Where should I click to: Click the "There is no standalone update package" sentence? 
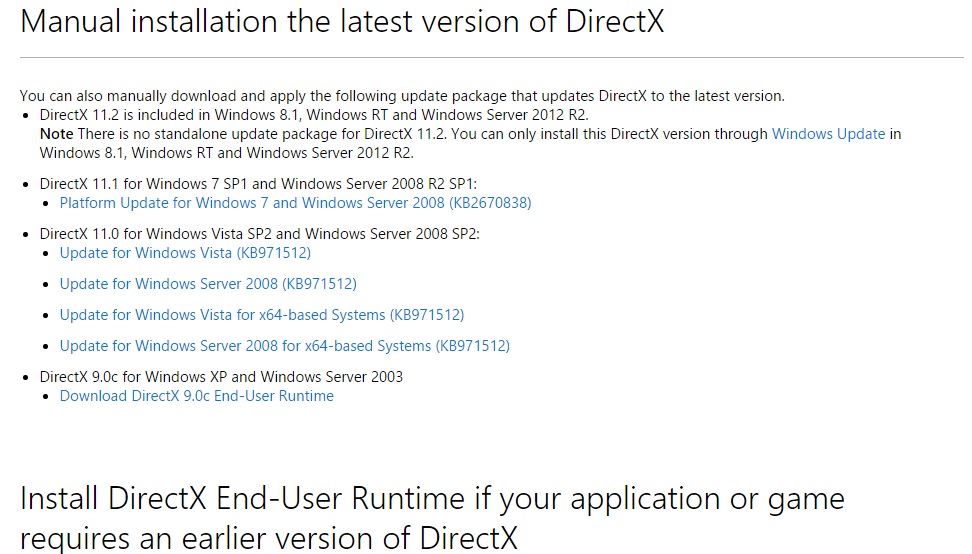(400, 134)
